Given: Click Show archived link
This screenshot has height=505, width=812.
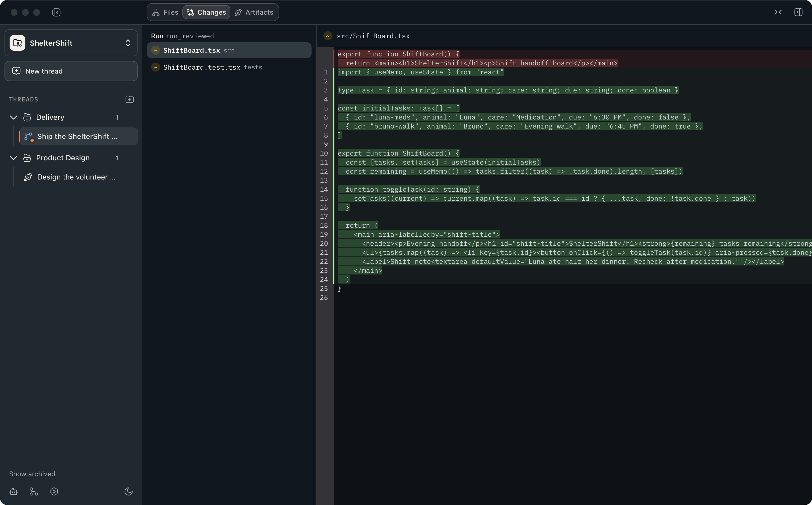Looking at the screenshot, I should [x=32, y=474].
